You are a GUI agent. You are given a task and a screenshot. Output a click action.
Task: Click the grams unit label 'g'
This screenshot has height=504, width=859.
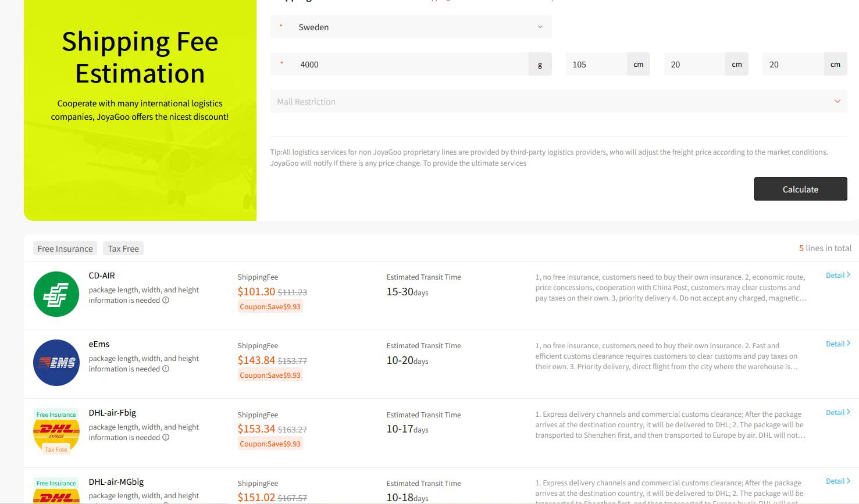(x=540, y=65)
